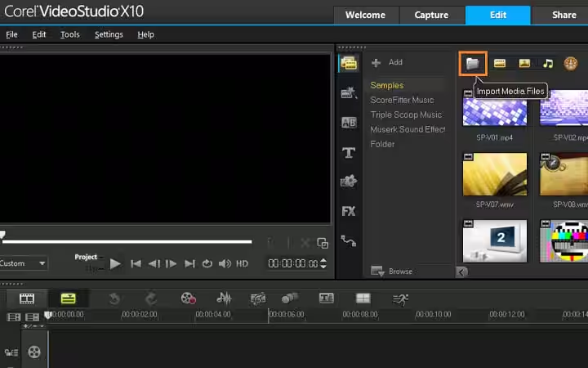Toggle show audio files filter

tap(548, 63)
